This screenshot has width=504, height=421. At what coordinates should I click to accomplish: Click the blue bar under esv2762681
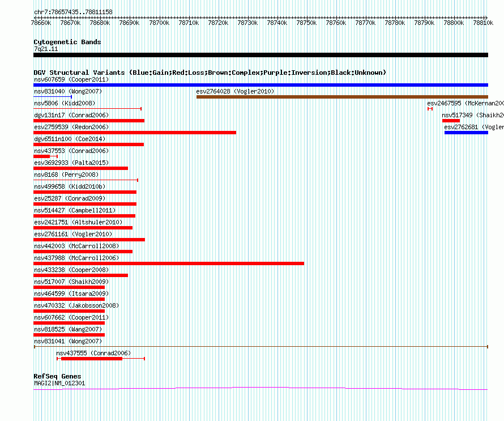point(467,133)
